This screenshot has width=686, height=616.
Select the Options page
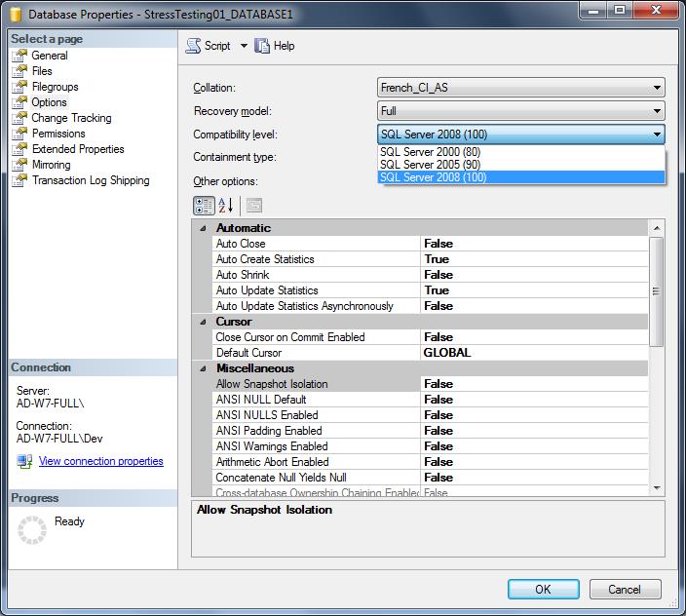tap(49, 102)
